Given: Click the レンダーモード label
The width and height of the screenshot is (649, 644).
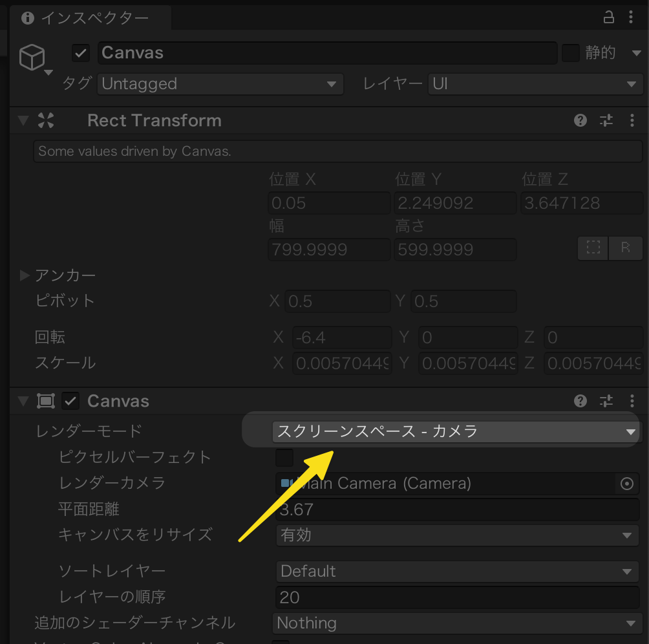Looking at the screenshot, I should (89, 431).
